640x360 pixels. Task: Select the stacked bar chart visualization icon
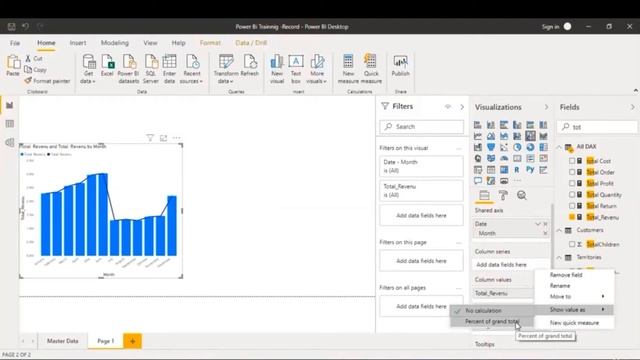[x=478, y=125]
